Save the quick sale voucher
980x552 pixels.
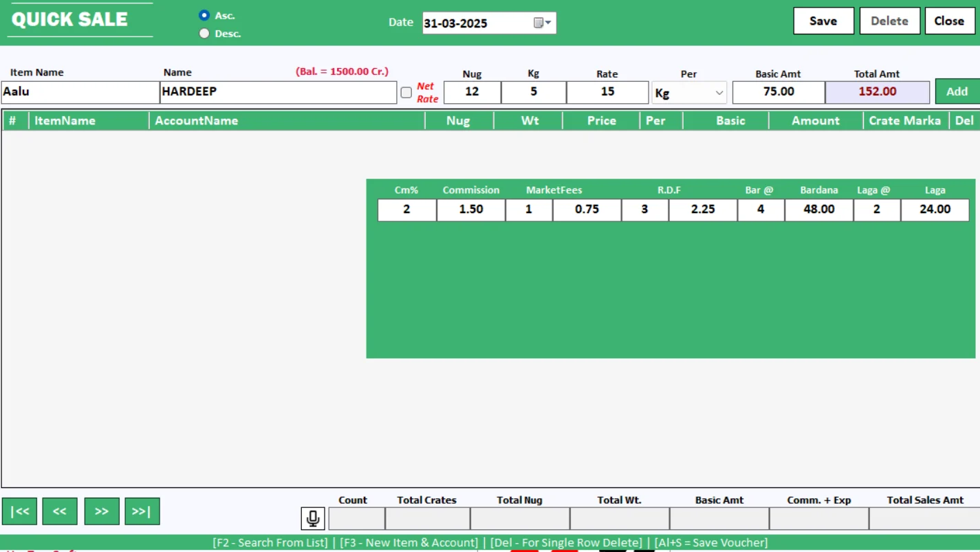click(x=823, y=21)
